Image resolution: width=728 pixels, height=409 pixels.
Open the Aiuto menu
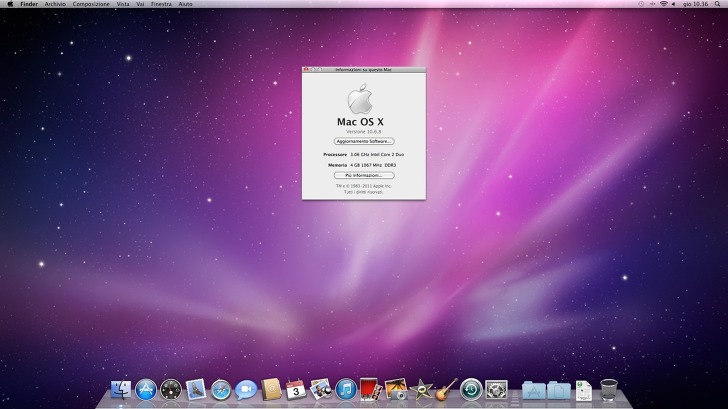185,4
